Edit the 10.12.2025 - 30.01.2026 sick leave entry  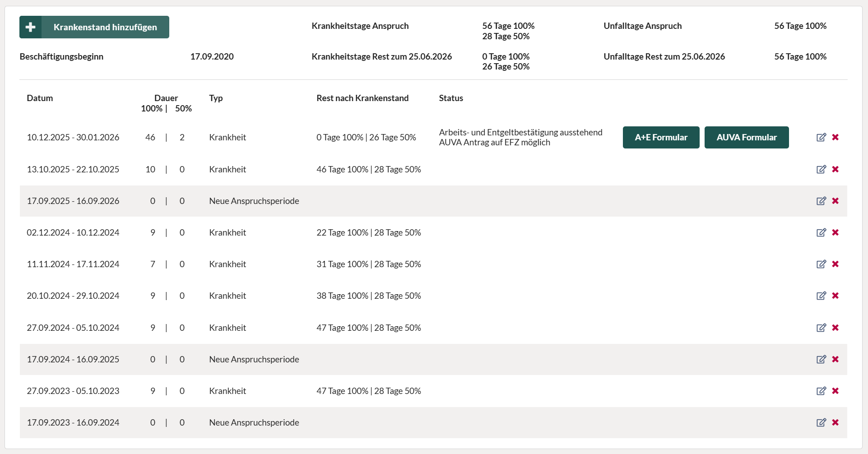pyautogui.click(x=821, y=137)
